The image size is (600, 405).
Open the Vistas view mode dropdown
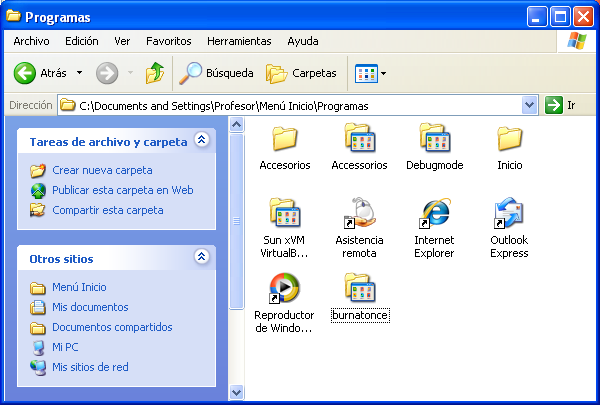point(370,73)
